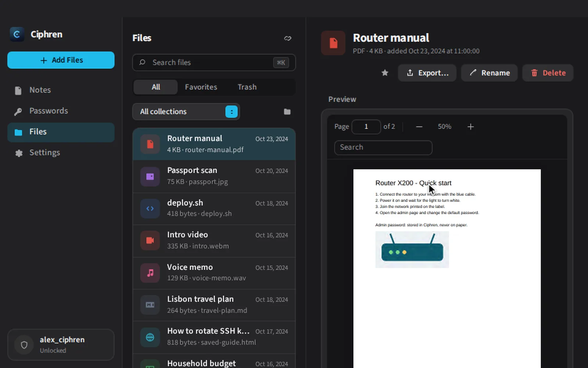
Task: Open Settings from the sidebar
Action: pyautogui.click(x=61, y=153)
